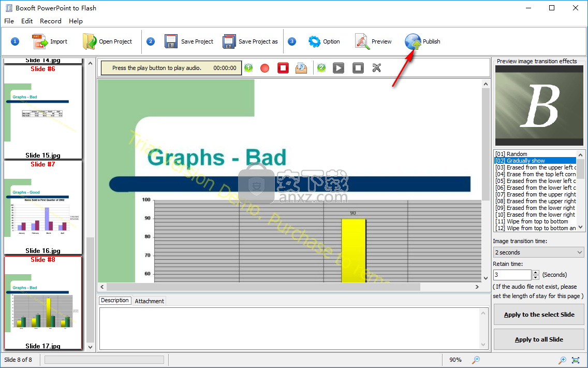Click slide panel scroll down arrow
The height and width of the screenshot is (368, 588).
click(x=90, y=347)
